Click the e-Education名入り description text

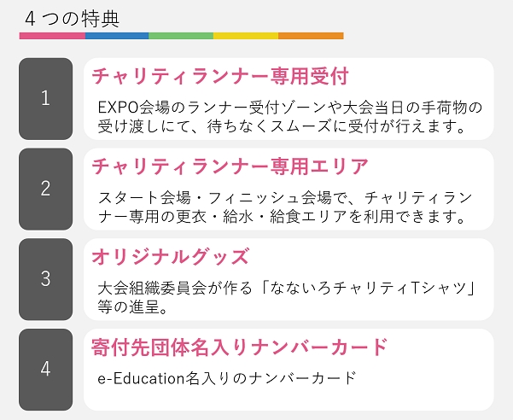[x=227, y=376]
